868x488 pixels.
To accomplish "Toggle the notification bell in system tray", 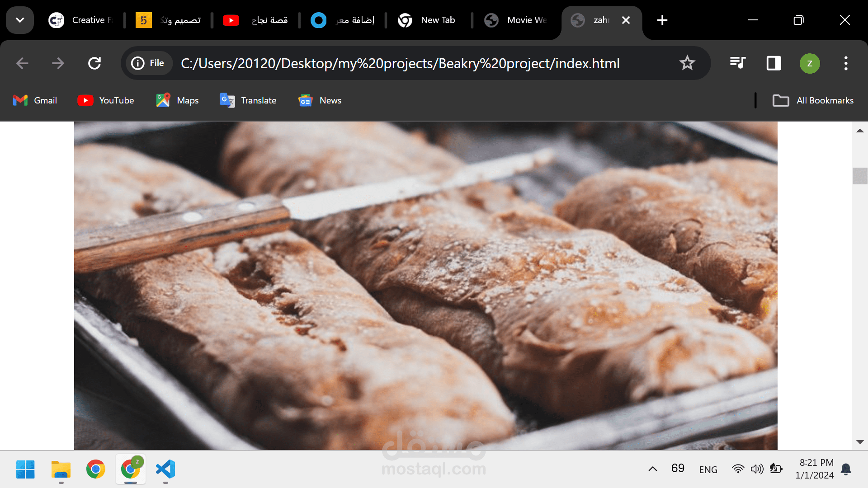I will (x=846, y=469).
